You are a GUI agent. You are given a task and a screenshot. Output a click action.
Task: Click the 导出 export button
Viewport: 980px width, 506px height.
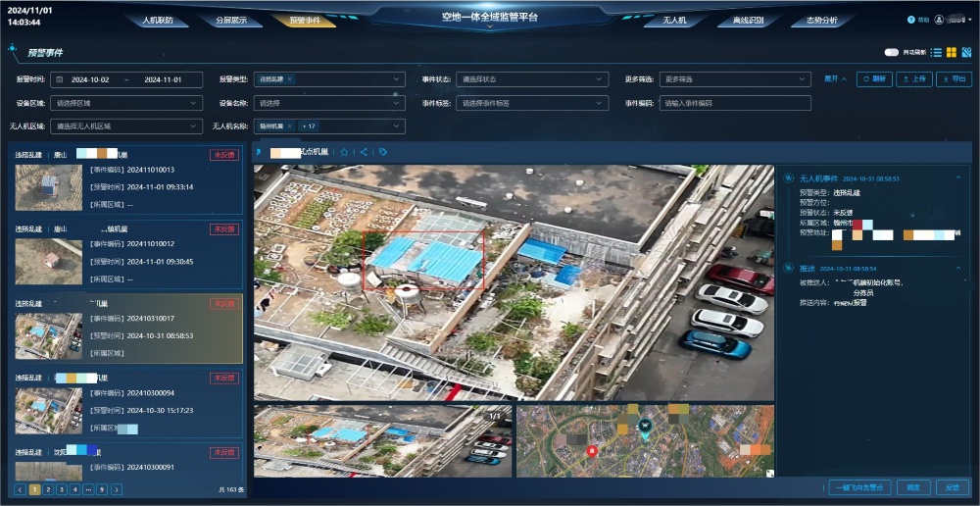(x=955, y=79)
